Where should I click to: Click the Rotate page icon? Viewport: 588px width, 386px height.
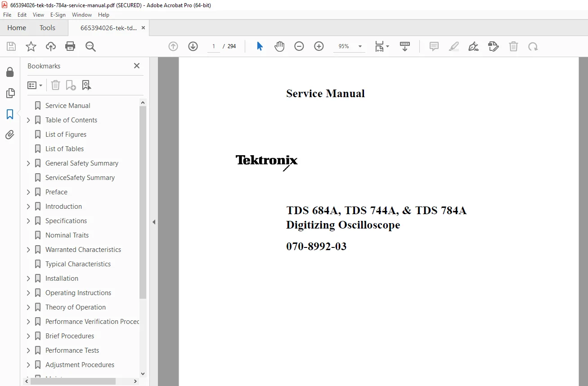(533, 46)
